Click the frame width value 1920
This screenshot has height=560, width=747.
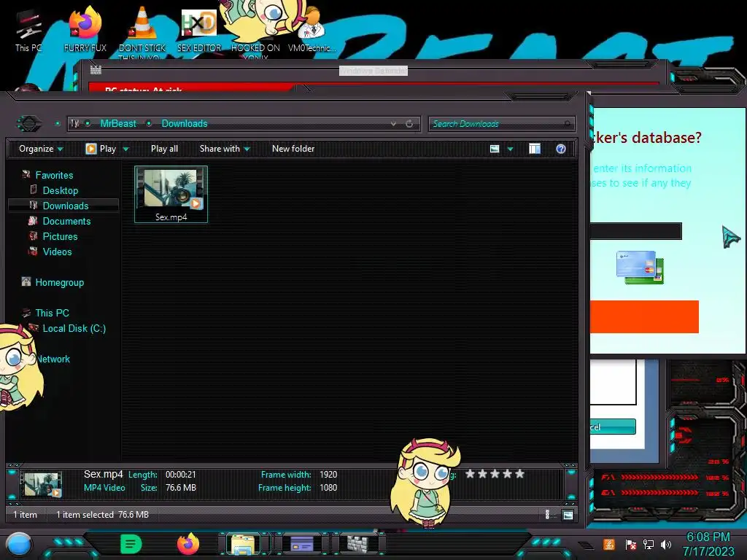tap(328, 474)
